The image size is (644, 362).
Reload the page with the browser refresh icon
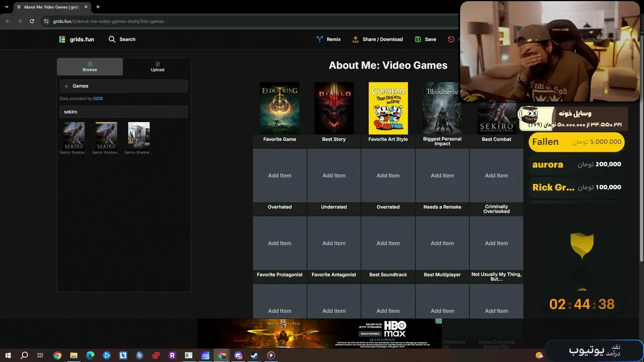point(32,21)
